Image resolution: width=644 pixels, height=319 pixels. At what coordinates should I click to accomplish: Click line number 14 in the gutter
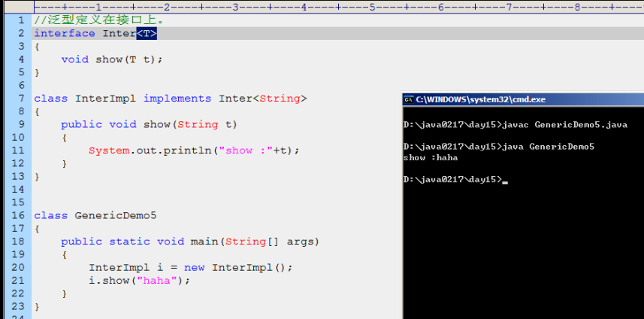click(20, 190)
